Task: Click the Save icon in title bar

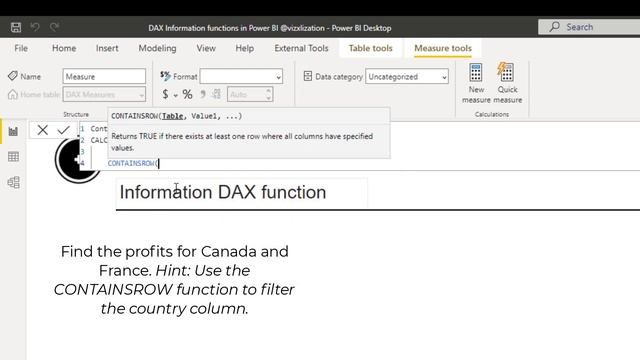Action: coord(16,27)
